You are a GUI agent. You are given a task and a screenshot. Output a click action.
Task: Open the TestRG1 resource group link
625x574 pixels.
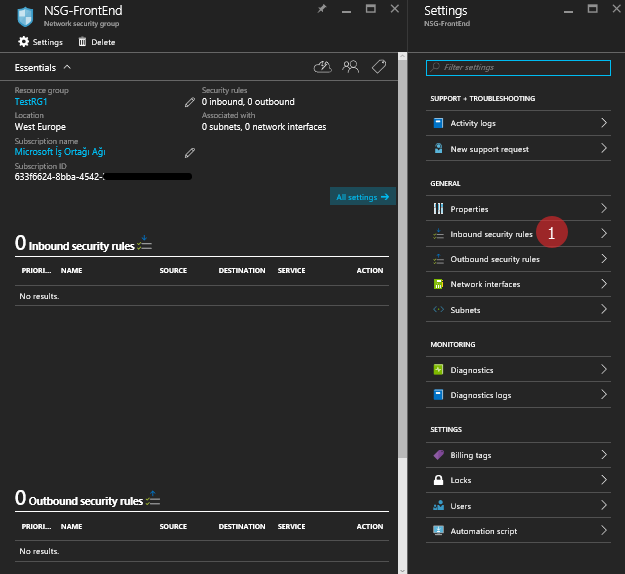pos(31,102)
